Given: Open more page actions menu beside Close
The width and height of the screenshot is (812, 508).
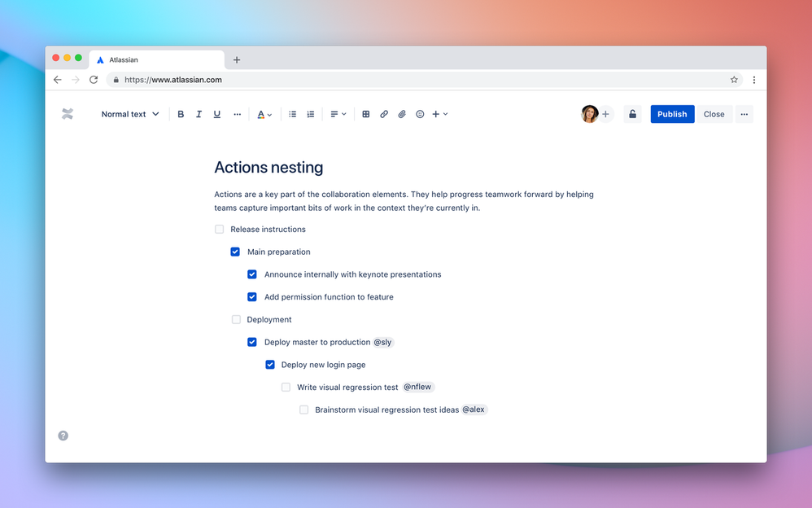Looking at the screenshot, I should click(x=744, y=114).
